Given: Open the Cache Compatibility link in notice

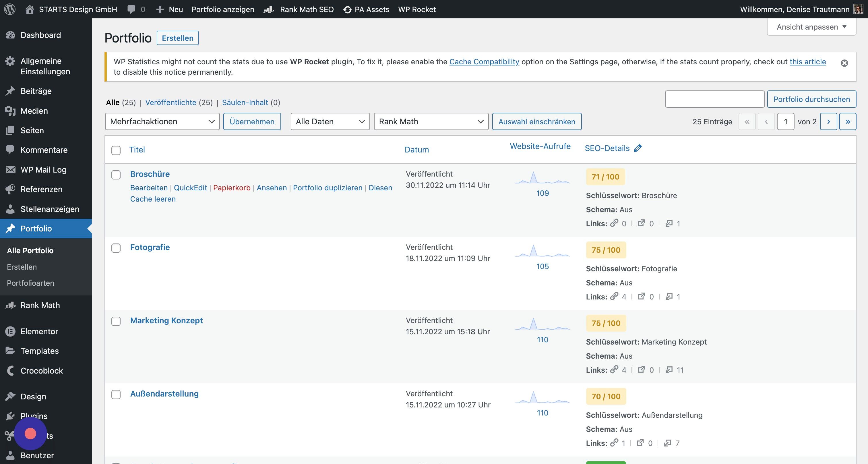Looking at the screenshot, I should coord(484,62).
